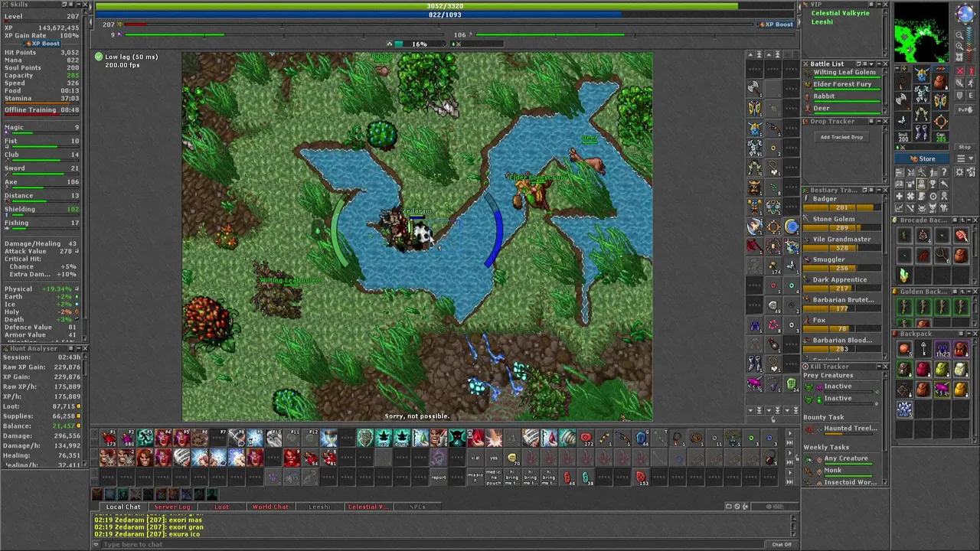Screen dimensions: 980x551
Task: Select full offensive attack stance
Action: [x=960, y=71]
